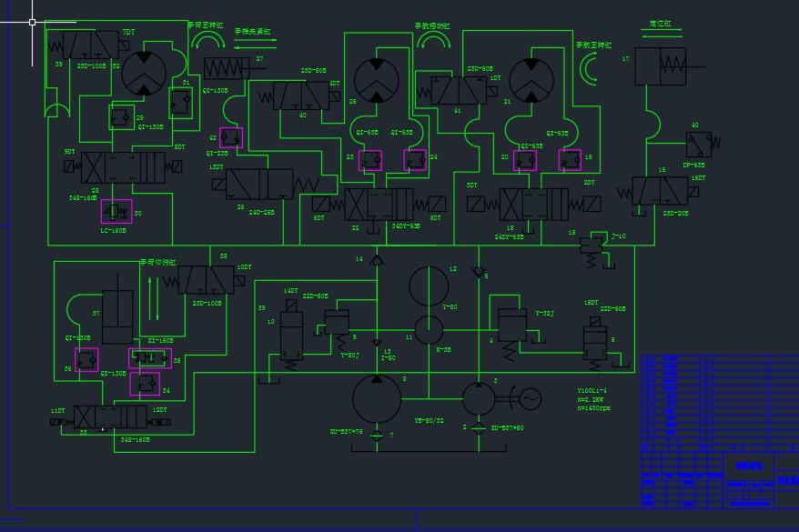Click the 手指夹紧缸 text label

pos(253,32)
